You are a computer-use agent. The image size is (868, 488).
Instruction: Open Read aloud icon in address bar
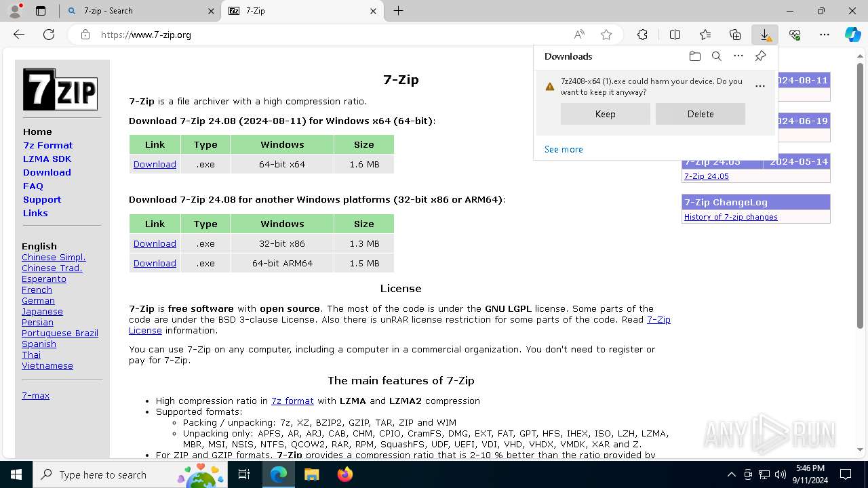579,35
